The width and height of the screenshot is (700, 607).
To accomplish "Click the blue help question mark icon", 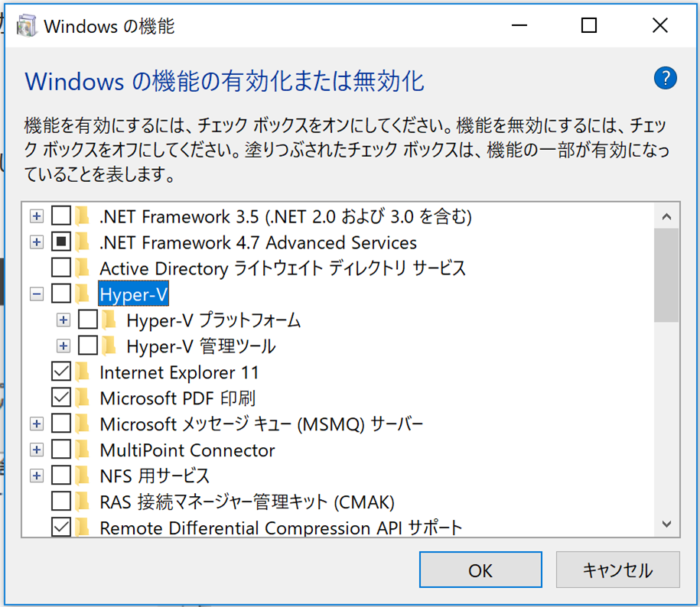I will [666, 78].
